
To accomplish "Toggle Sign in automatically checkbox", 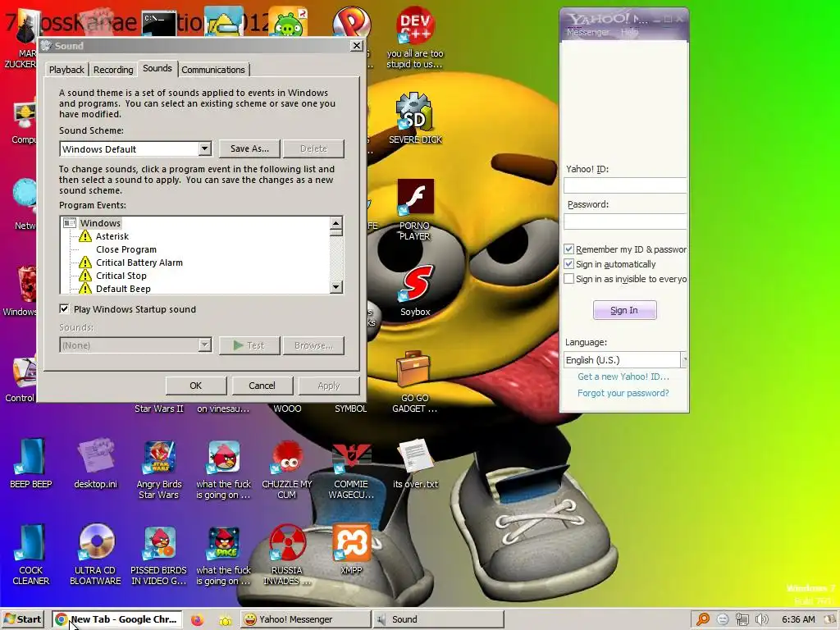I will coord(569,264).
